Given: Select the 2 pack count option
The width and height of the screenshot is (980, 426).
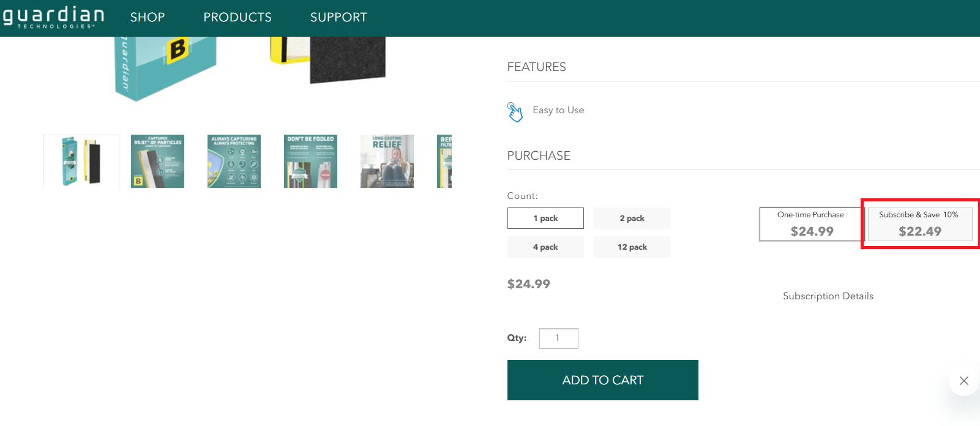Looking at the screenshot, I should tap(632, 219).
